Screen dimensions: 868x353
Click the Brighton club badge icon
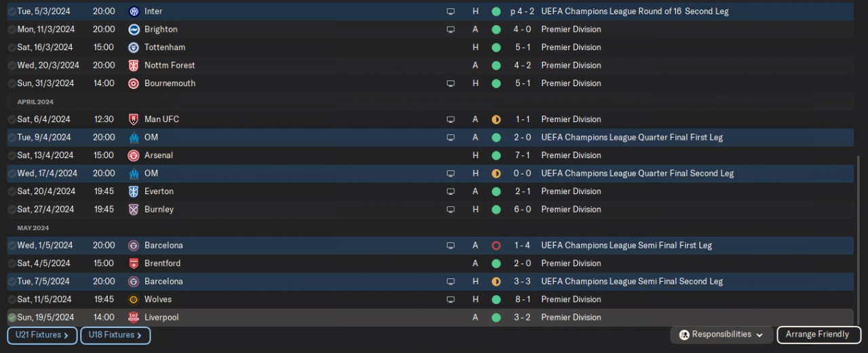tap(134, 29)
